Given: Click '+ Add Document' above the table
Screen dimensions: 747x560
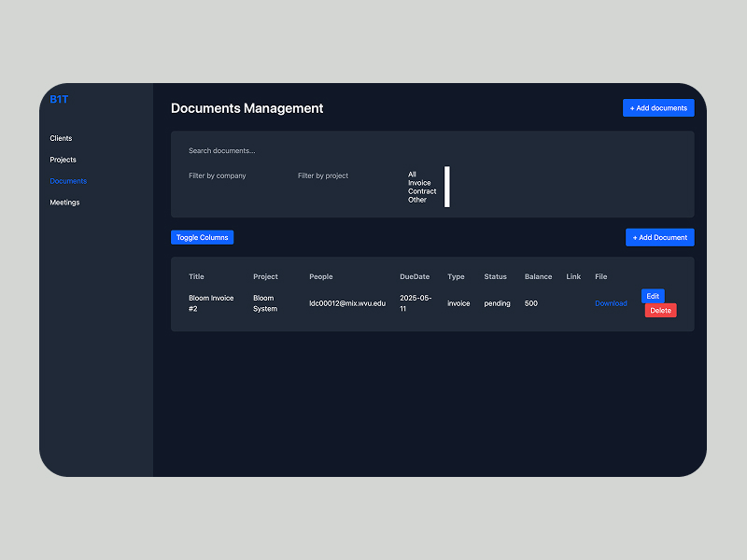Looking at the screenshot, I should coord(659,238).
